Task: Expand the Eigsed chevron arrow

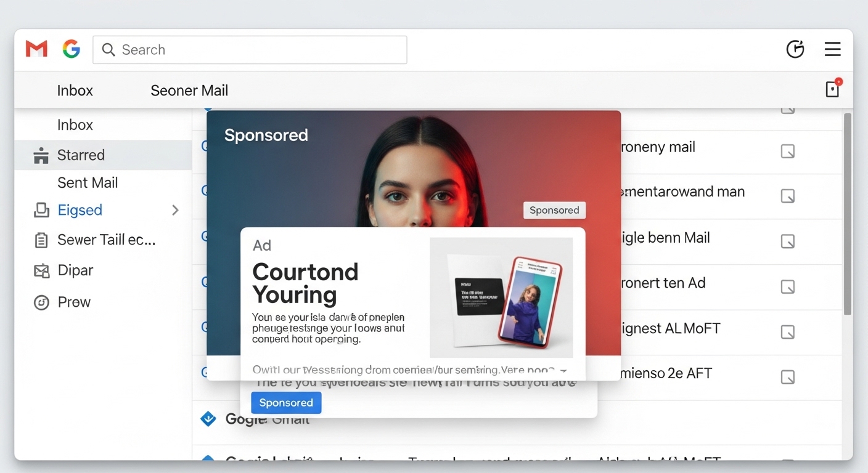Action: coord(175,210)
